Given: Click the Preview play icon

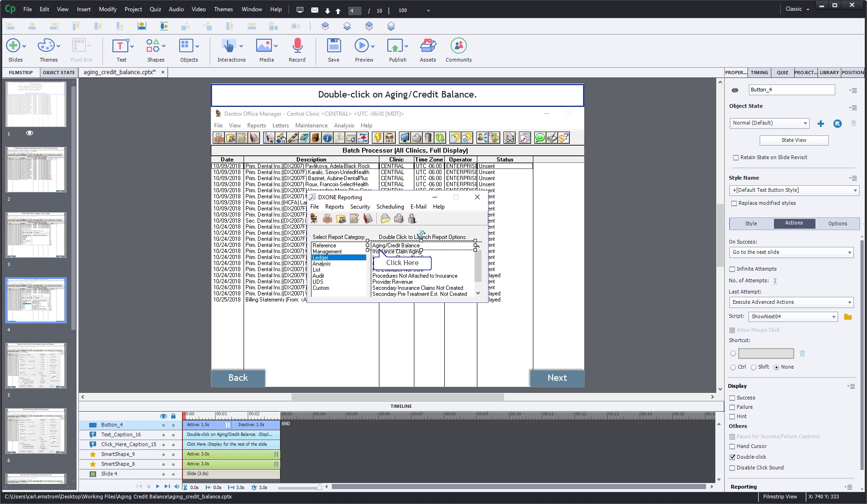Looking at the screenshot, I should [x=361, y=46].
